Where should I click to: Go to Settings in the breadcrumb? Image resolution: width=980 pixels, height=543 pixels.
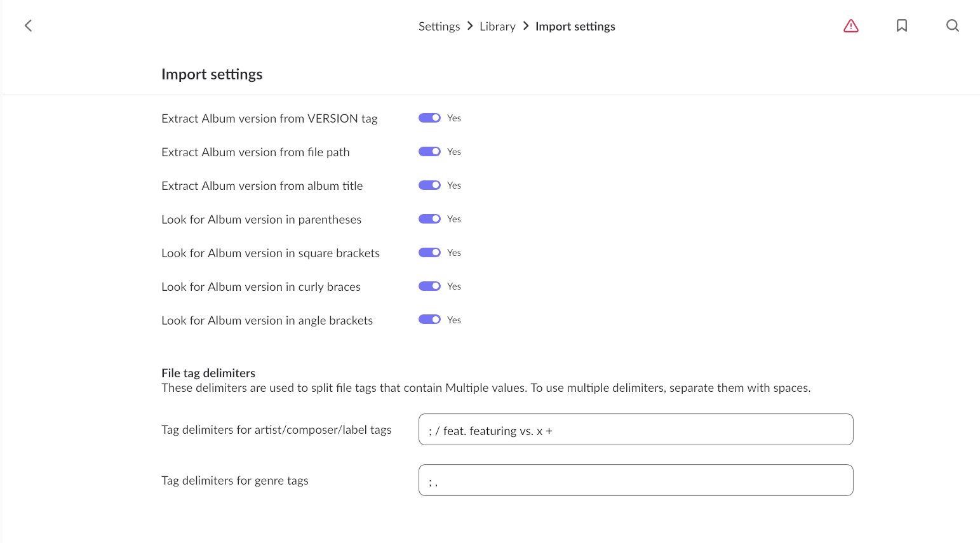tap(439, 26)
